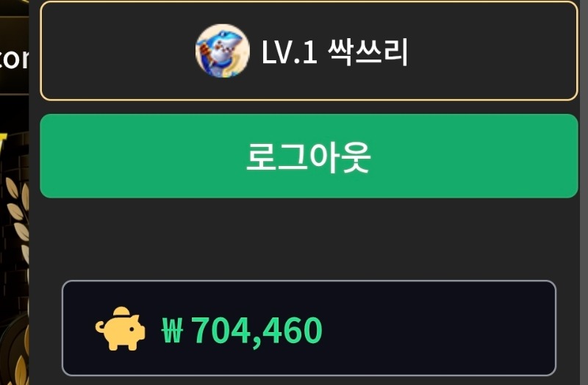Open the gold-bordered user profile card

[309, 51]
